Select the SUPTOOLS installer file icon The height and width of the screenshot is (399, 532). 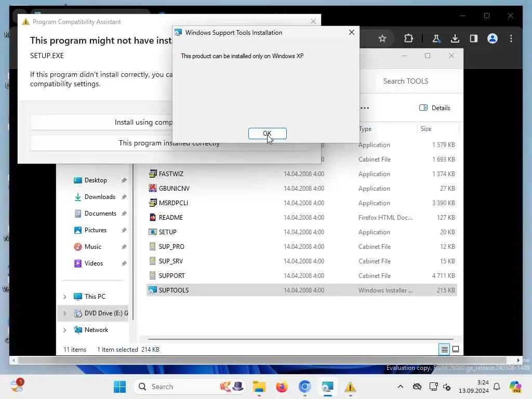point(153,290)
